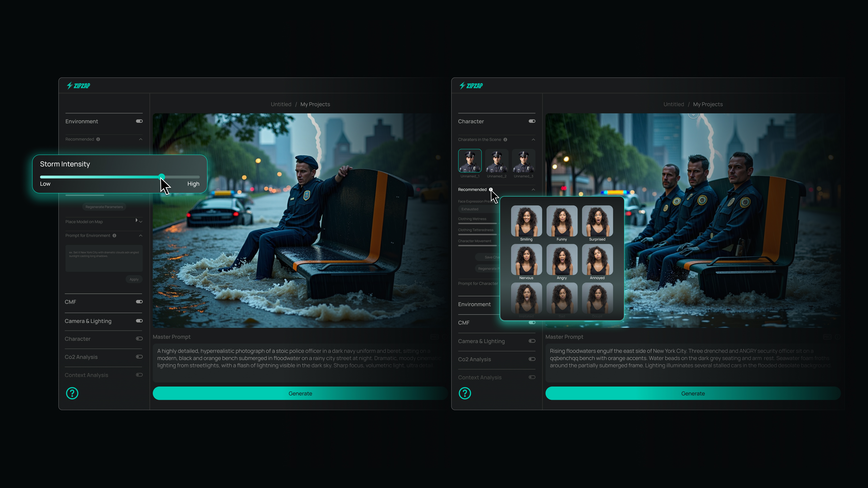Click the help question mark icon in left window
Viewport: 868px width, 488px height.
coord(72,393)
